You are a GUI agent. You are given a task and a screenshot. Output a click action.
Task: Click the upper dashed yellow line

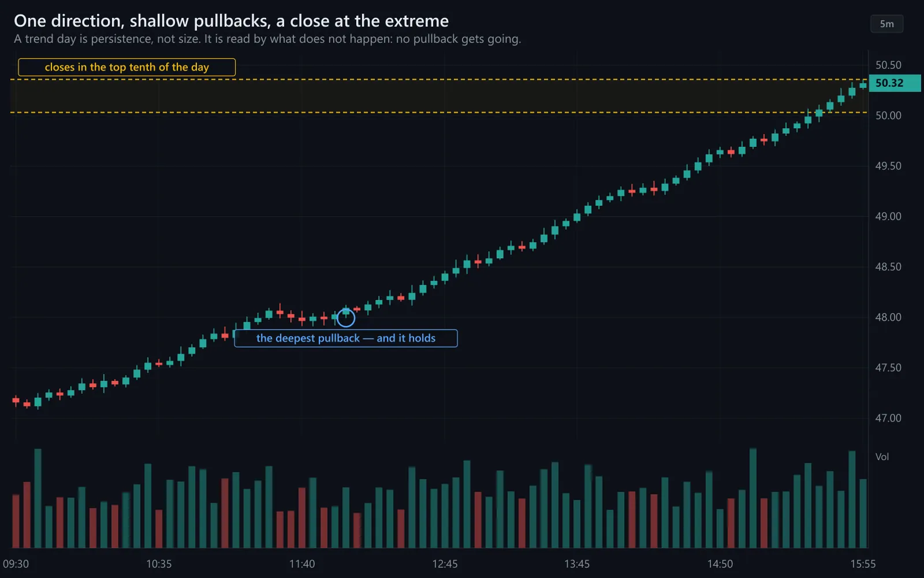pyautogui.click(x=439, y=79)
